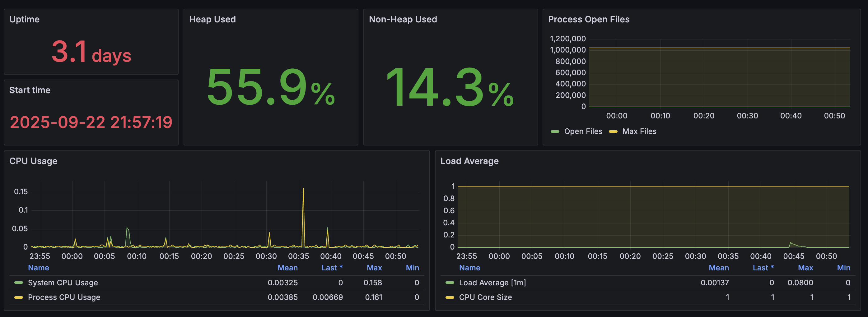The height and width of the screenshot is (317, 868).
Task: Sort CPU Usage legend by Mean
Action: (287, 268)
